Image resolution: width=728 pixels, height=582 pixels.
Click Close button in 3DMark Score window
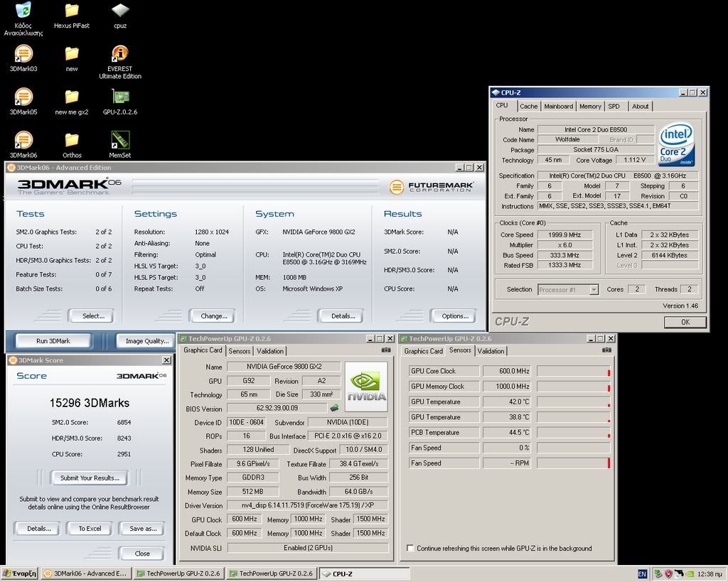(x=141, y=554)
